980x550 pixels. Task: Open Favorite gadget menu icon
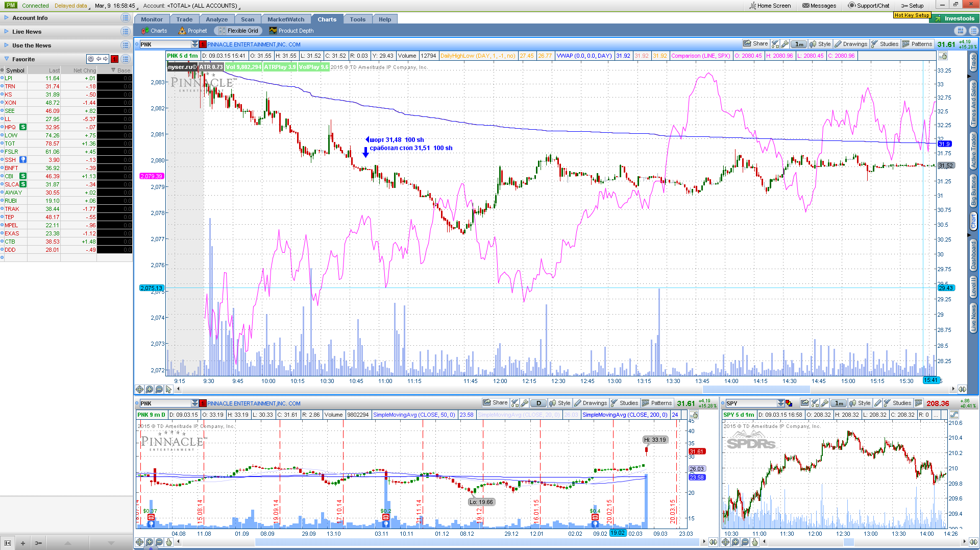[126, 59]
